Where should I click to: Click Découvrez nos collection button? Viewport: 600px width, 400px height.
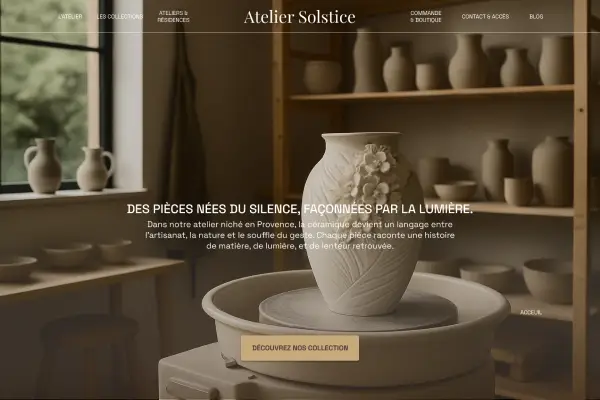pyautogui.click(x=300, y=348)
